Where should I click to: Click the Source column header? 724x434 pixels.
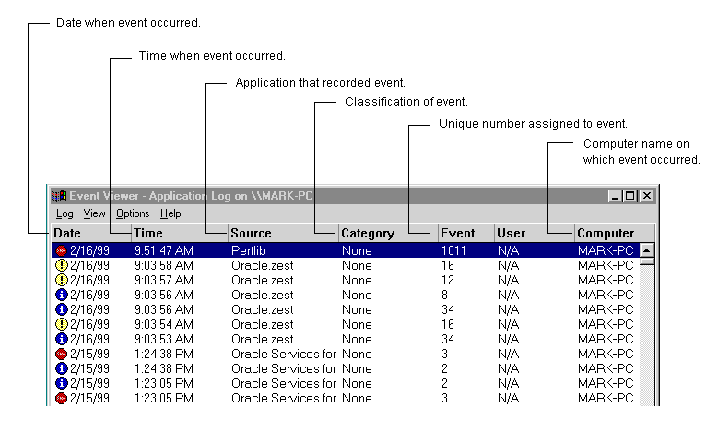tap(282, 233)
